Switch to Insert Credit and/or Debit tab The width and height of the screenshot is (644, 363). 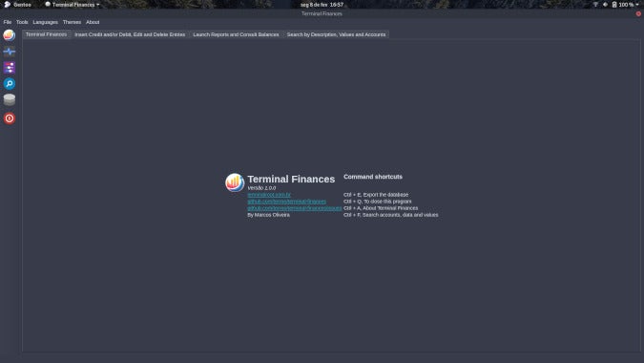pyautogui.click(x=130, y=34)
